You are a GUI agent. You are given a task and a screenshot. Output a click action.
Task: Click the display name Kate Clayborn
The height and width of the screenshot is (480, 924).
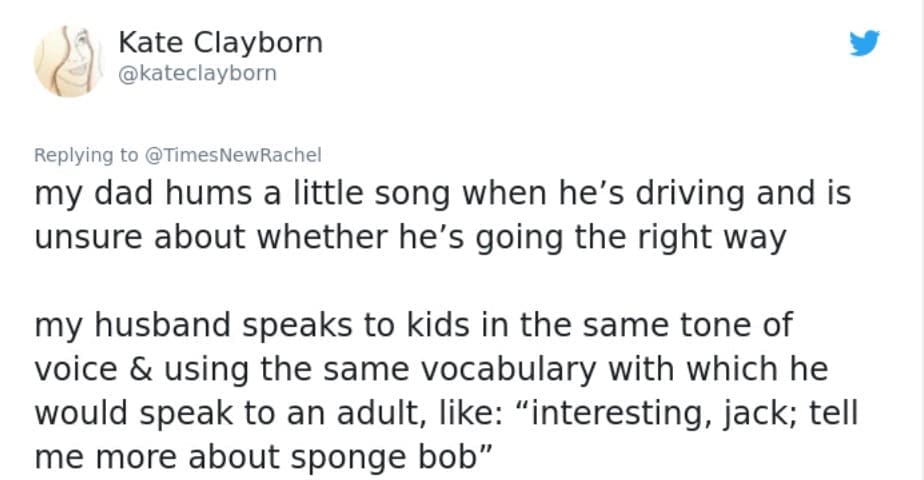220,43
